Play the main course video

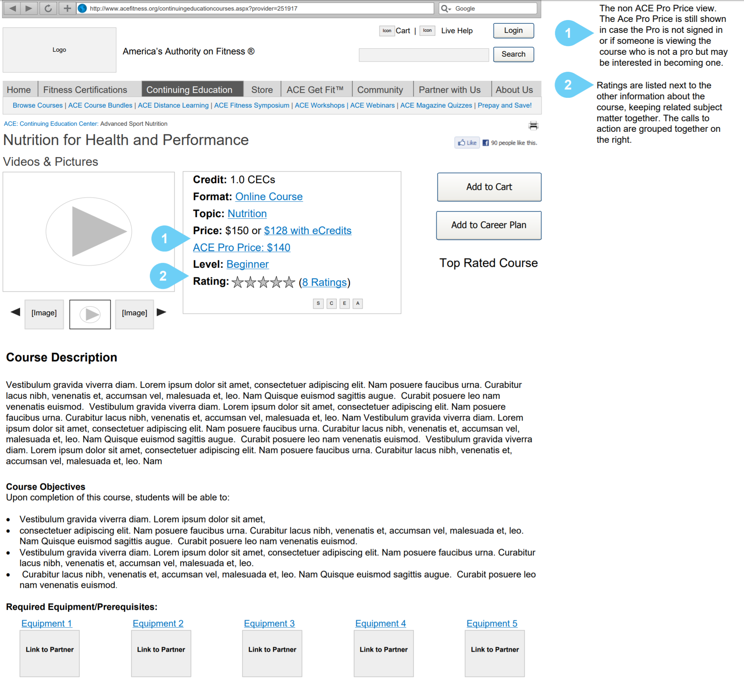(x=89, y=231)
